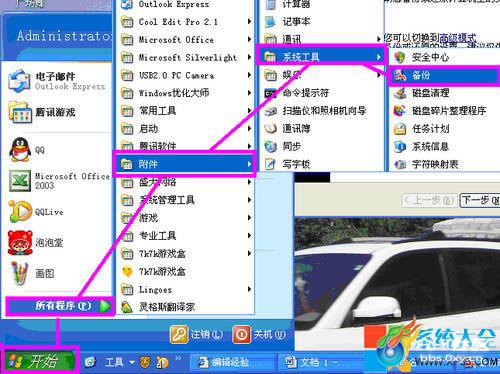This screenshot has width=500, height=374.
Task: Open 字符映射表 Character Map icon
Action: pyautogui.click(x=399, y=164)
